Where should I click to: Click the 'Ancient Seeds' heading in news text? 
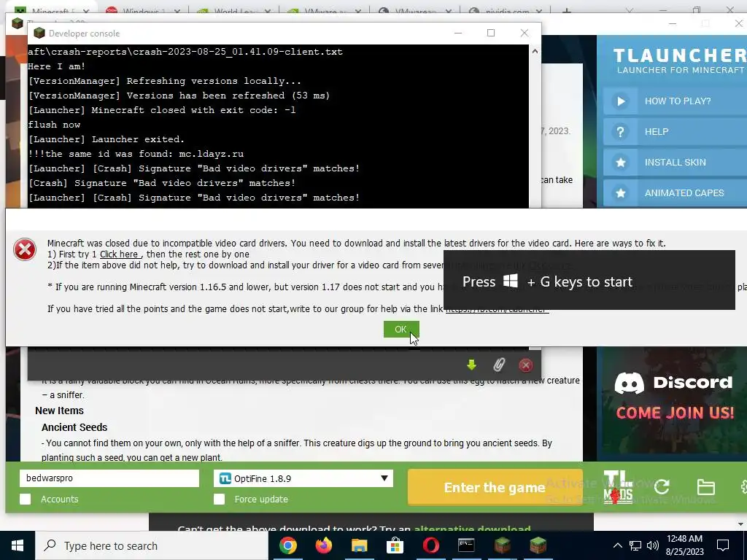pos(74,427)
